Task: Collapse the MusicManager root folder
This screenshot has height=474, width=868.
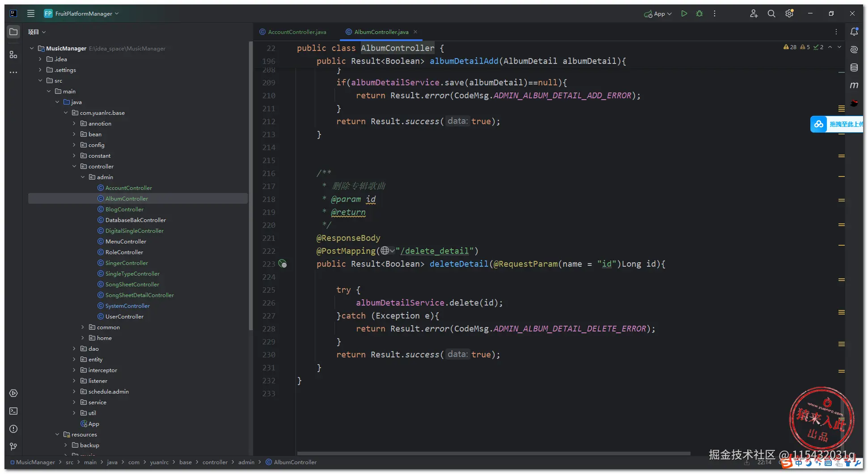Action: (x=32, y=48)
